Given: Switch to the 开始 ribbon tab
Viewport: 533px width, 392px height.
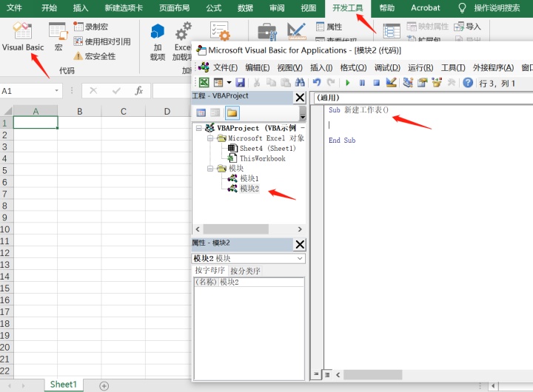Looking at the screenshot, I should tap(49, 7).
